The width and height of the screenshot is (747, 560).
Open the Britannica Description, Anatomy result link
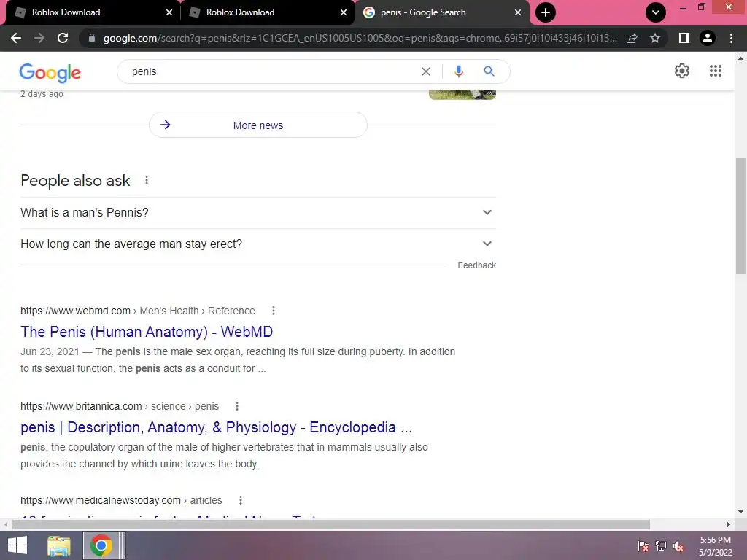[216, 427]
